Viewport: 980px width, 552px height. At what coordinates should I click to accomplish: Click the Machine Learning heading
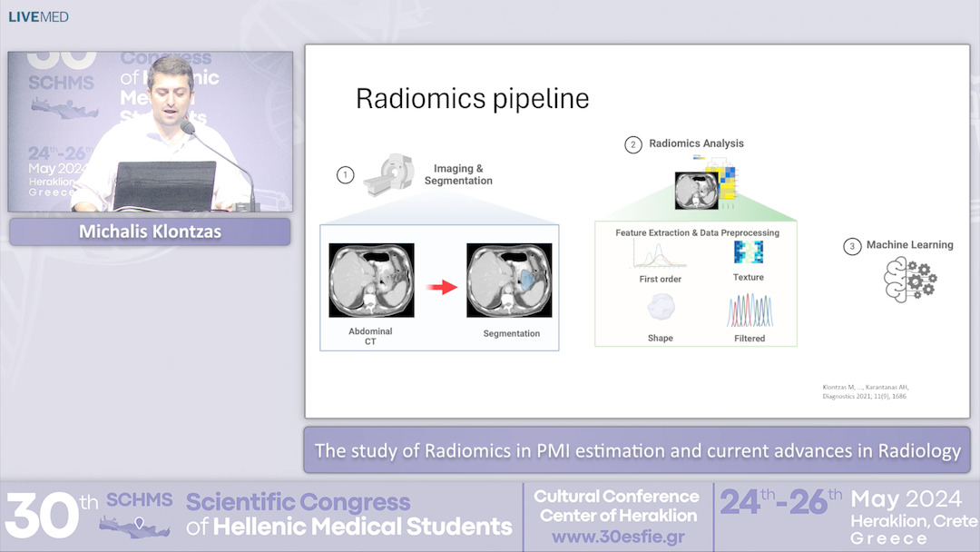coord(909,245)
